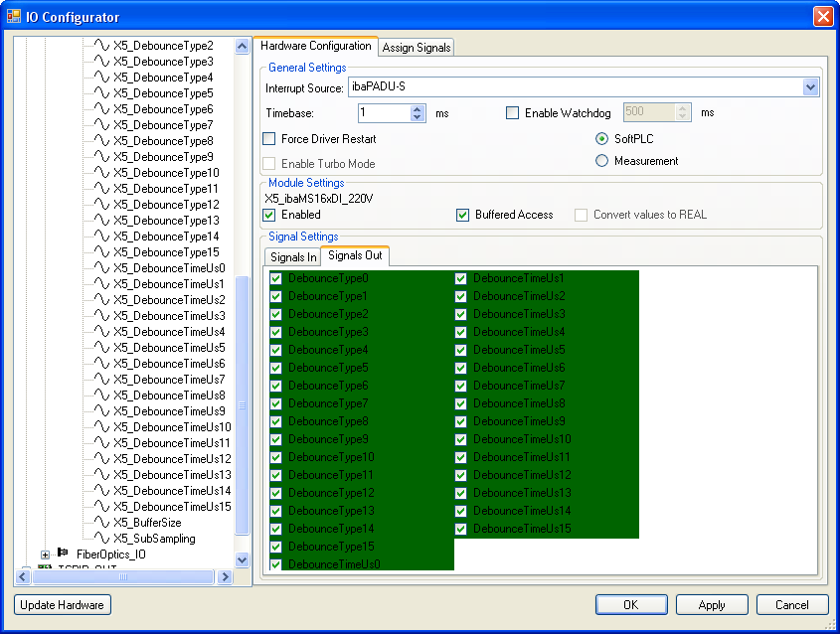840x634 pixels.
Task: Click the Timebase input field
Action: pyautogui.click(x=383, y=113)
